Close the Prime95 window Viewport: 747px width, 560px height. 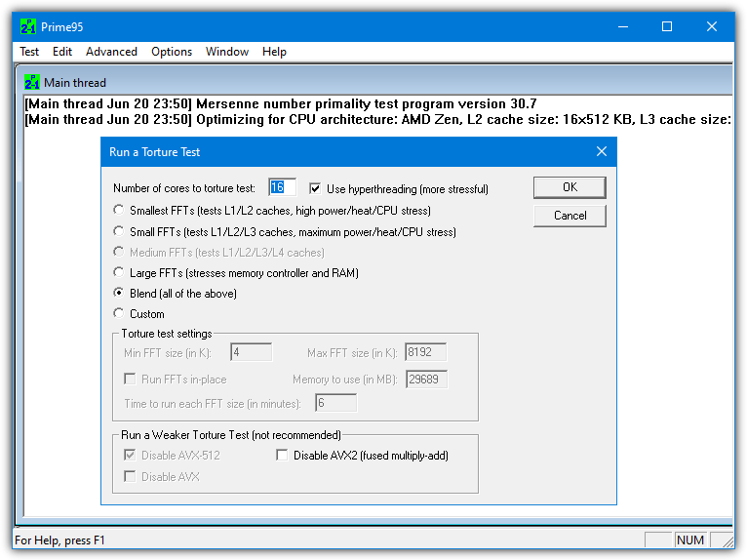click(x=712, y=26)
